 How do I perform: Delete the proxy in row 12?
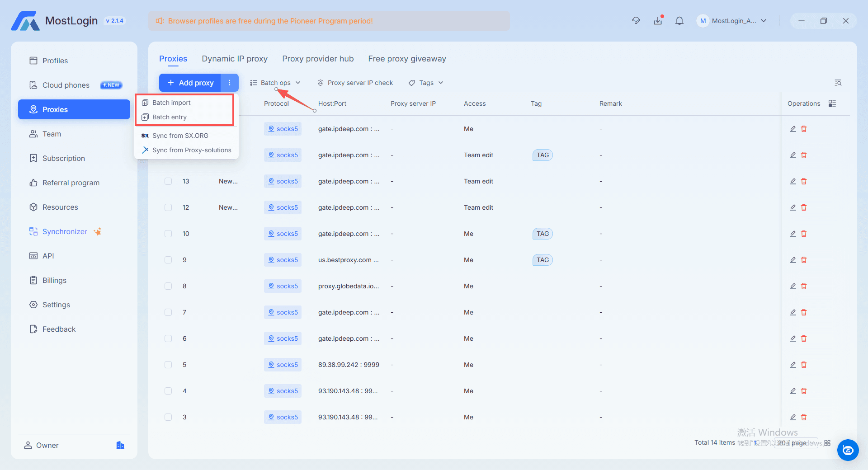point(804,207)
